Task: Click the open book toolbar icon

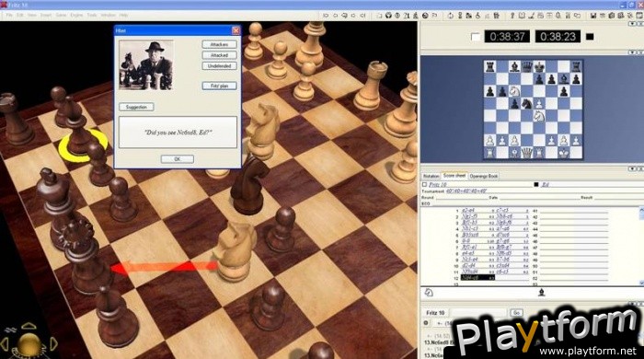Action: [522, 16]
